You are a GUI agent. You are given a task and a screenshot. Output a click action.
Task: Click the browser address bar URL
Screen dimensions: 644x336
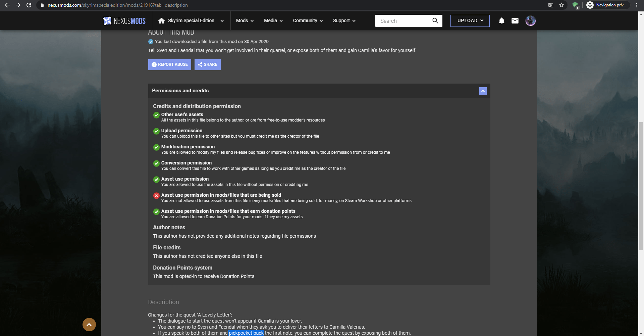118,5
